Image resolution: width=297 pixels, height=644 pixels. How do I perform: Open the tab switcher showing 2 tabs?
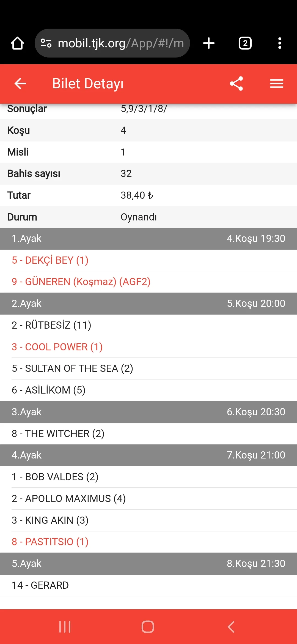[245, 43]
